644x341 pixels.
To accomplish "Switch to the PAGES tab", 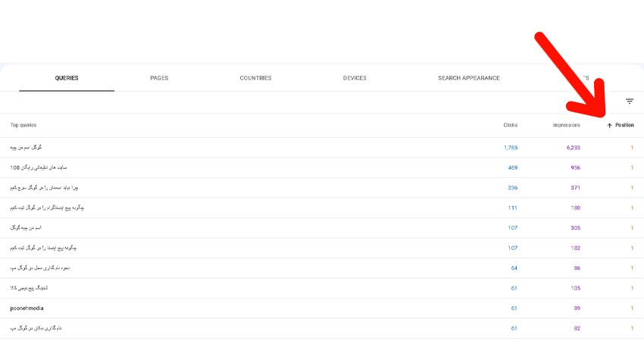I will click(x=159, y=78).
